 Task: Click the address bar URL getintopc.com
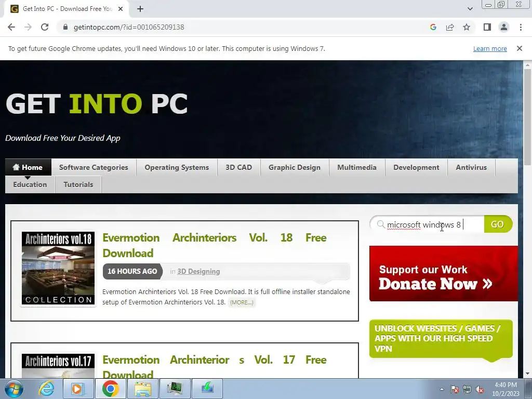click(129, 27)
